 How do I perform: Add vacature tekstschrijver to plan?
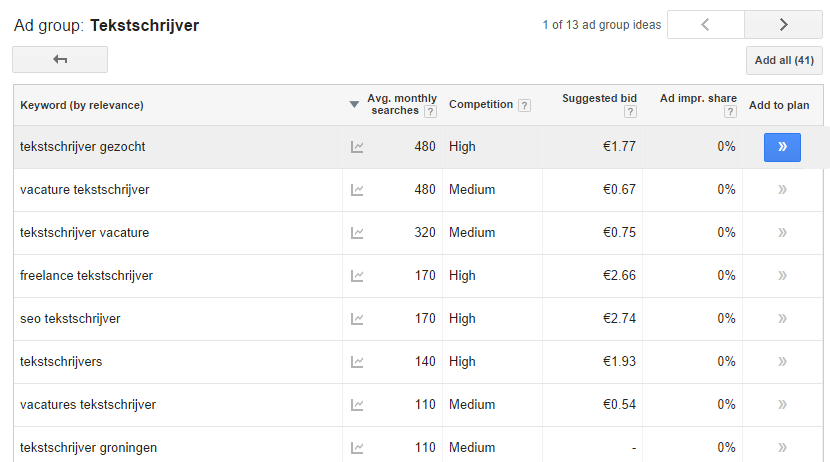(782, 190)
